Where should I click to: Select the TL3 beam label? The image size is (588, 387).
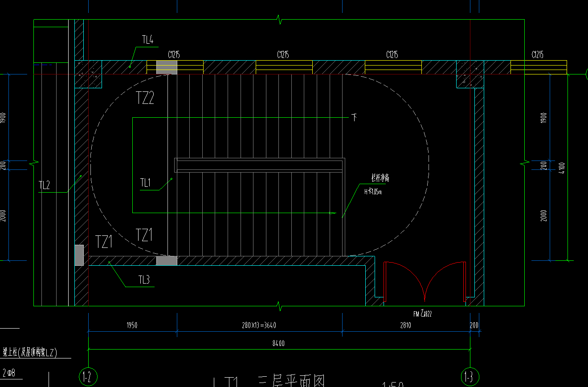pos(144,280)
